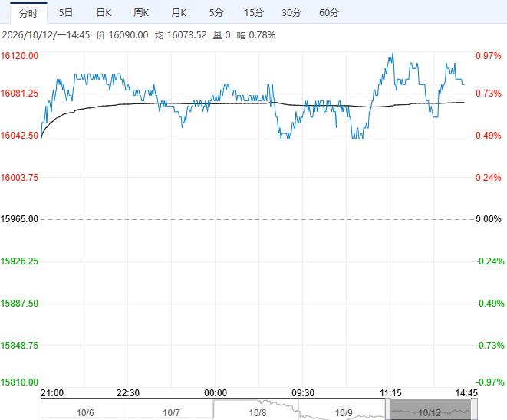Switch to the 15分 tab

click(x=254, y=13)
